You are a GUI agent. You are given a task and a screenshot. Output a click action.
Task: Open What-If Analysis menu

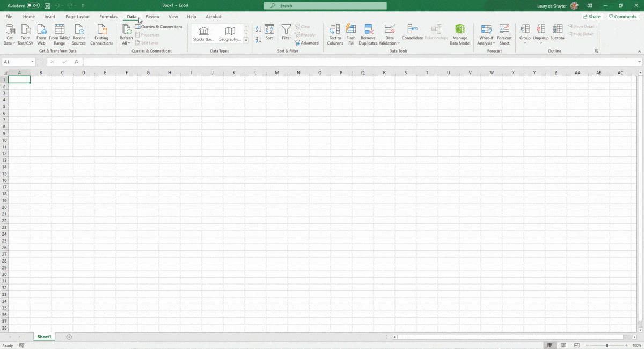click(x=486, y=35)
